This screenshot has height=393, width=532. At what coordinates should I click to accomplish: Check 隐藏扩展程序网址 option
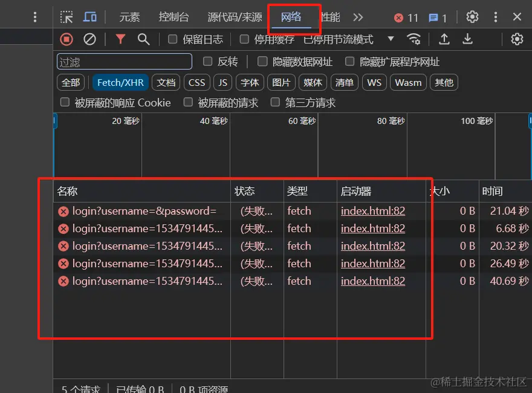(349, 62)
